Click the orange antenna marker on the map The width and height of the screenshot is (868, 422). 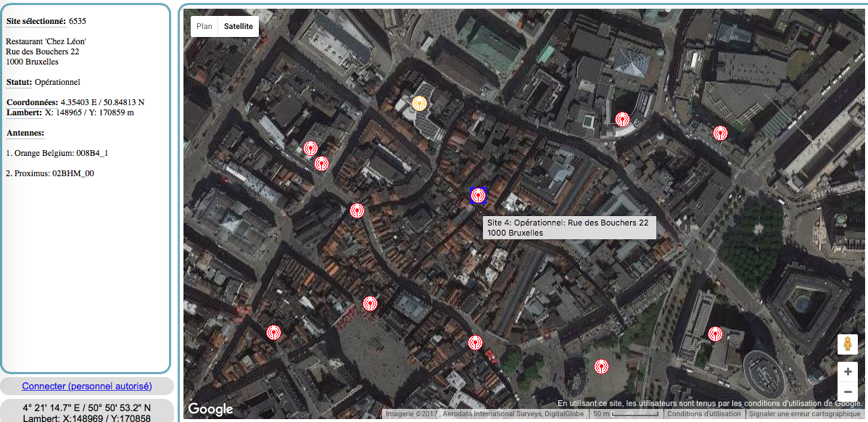coord(420,104)
